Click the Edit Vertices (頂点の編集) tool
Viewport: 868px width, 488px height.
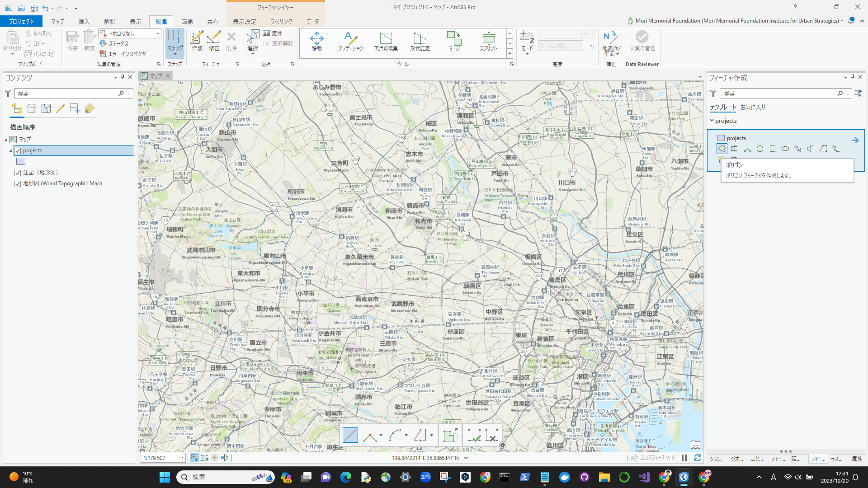pyautogui.click(x=386, y=42)
